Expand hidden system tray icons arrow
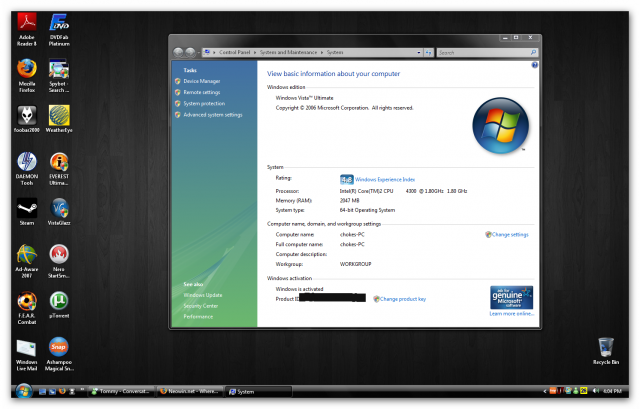Viewport: 640px width, 409px height. pos(544,391)
